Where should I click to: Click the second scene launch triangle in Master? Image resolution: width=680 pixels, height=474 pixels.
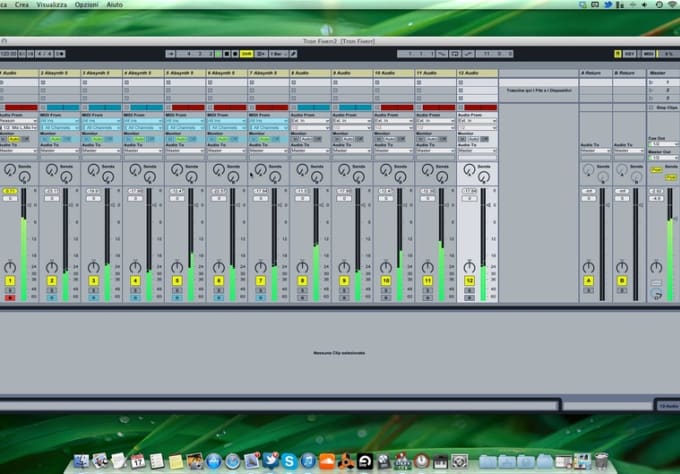(651, 90)
